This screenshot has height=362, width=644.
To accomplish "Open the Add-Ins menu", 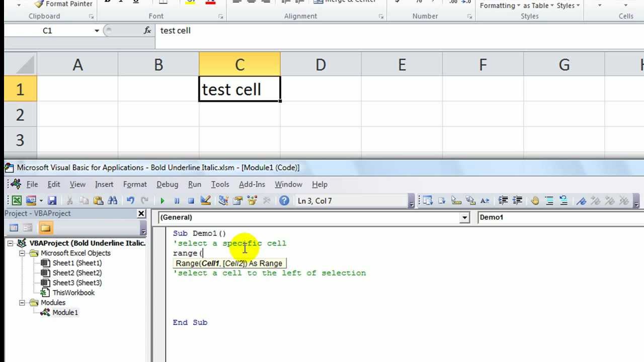I will click(252, 185).
